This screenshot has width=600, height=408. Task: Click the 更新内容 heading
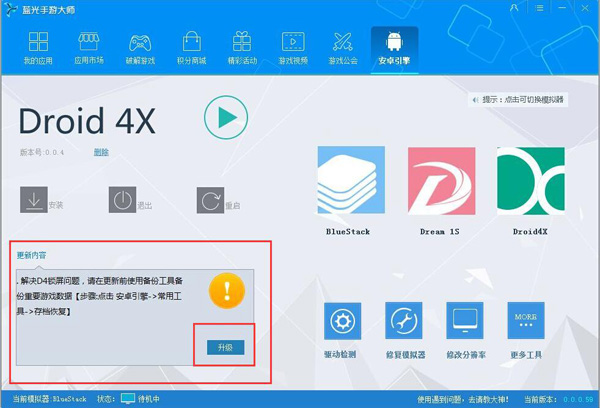point(31,255)
